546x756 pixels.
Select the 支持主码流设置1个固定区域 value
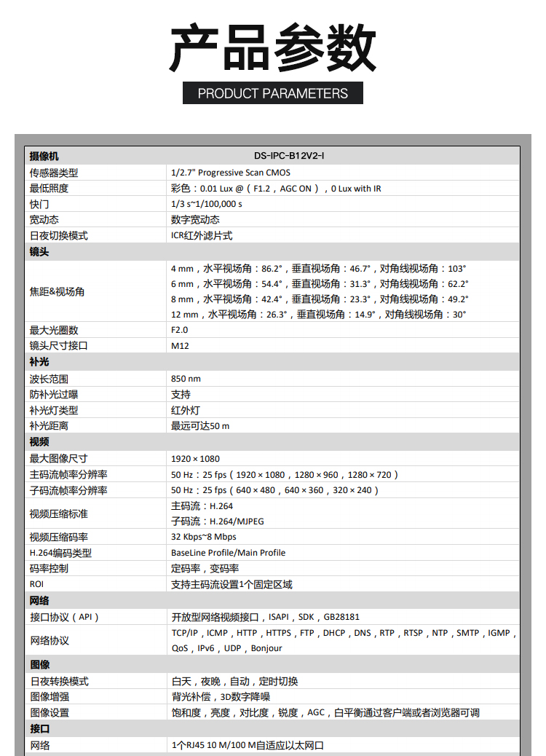point(232,584)
